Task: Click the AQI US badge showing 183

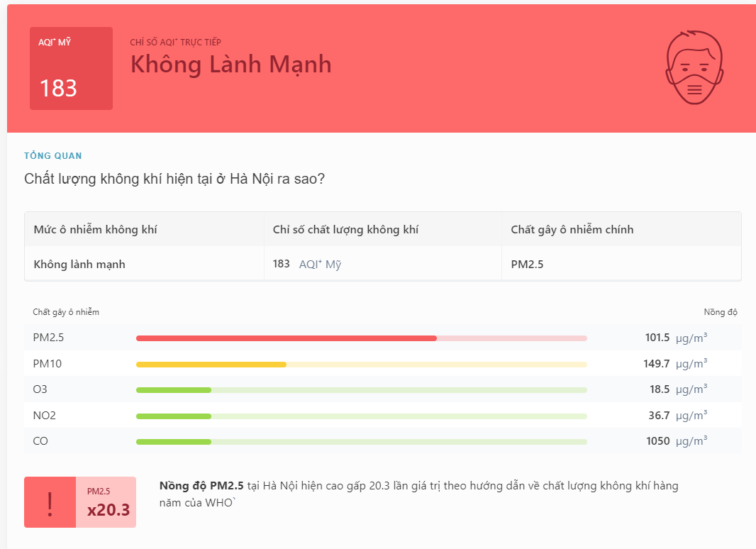Action: (x=71, y=68)
